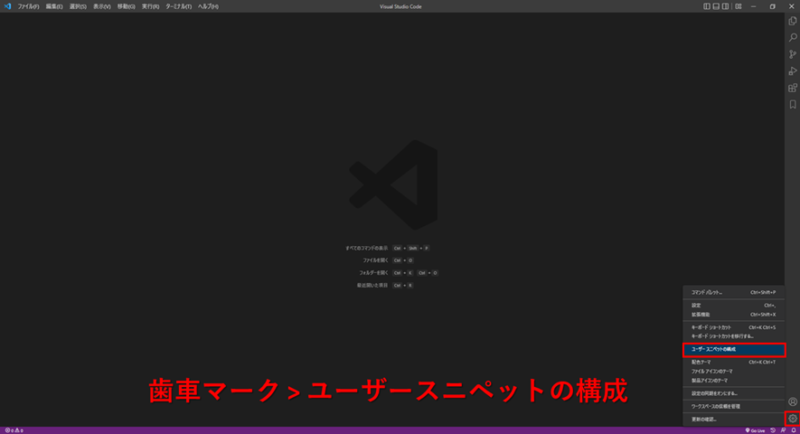Viewport: 800px width, 434px height.
Task: Toggle the bottom panel layout button
Action: coord(717,6)
